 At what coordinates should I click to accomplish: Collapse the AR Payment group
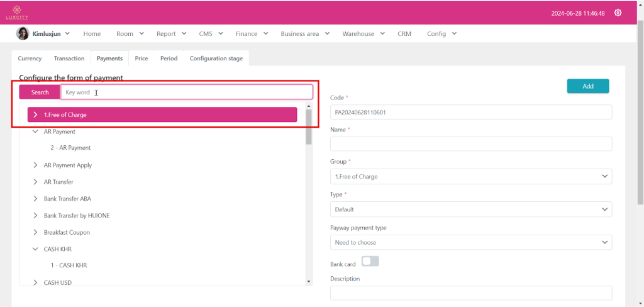pyautogui.click(x=35, y=132)
